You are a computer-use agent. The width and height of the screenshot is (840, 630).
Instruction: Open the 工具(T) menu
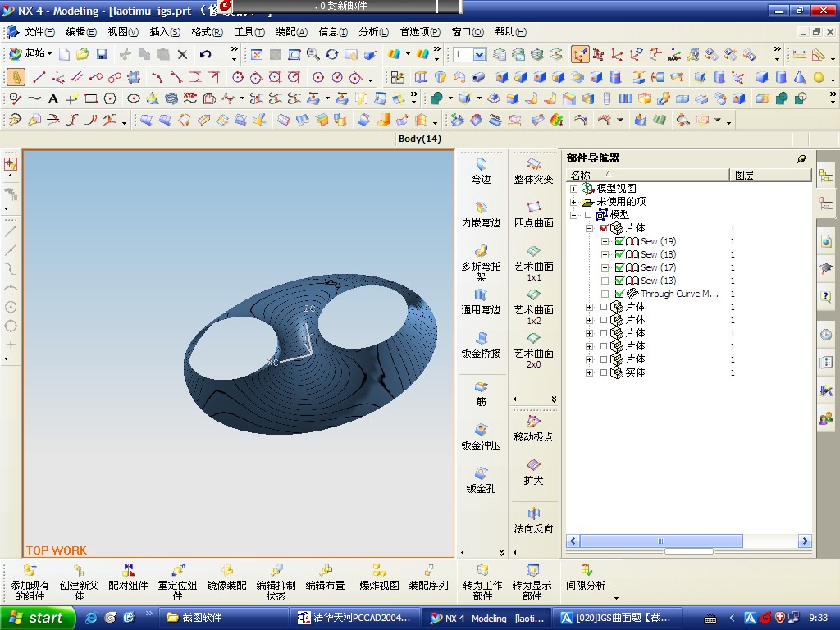pyautogui.click(x=249, y=32)
